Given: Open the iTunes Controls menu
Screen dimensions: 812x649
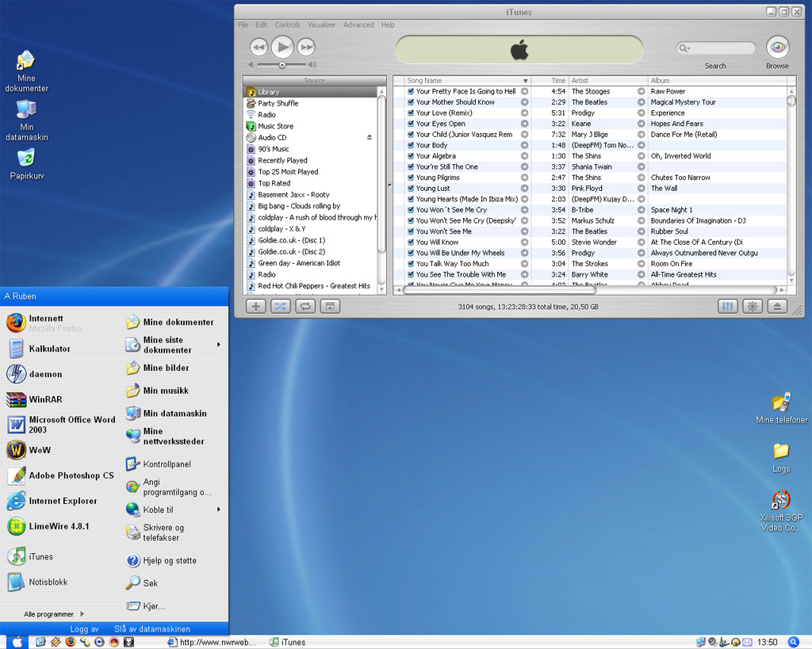Looking at the screenshot, I should 287,25.
